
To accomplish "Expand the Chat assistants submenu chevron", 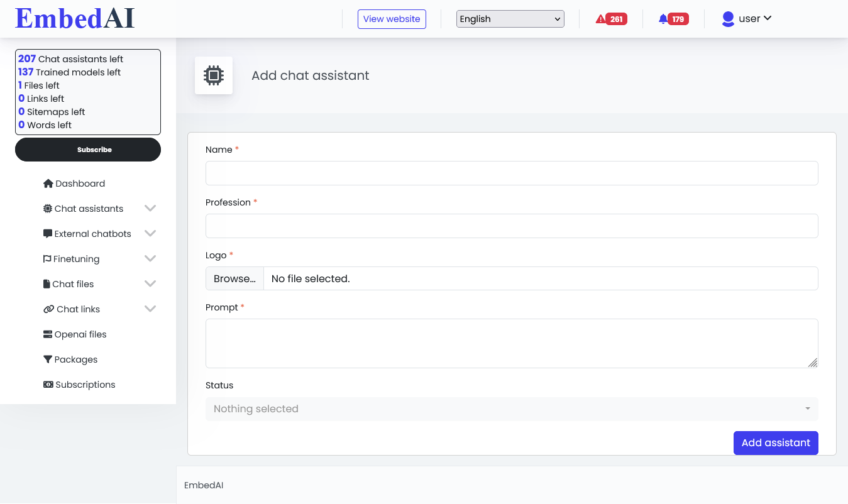I will point(150,208).
